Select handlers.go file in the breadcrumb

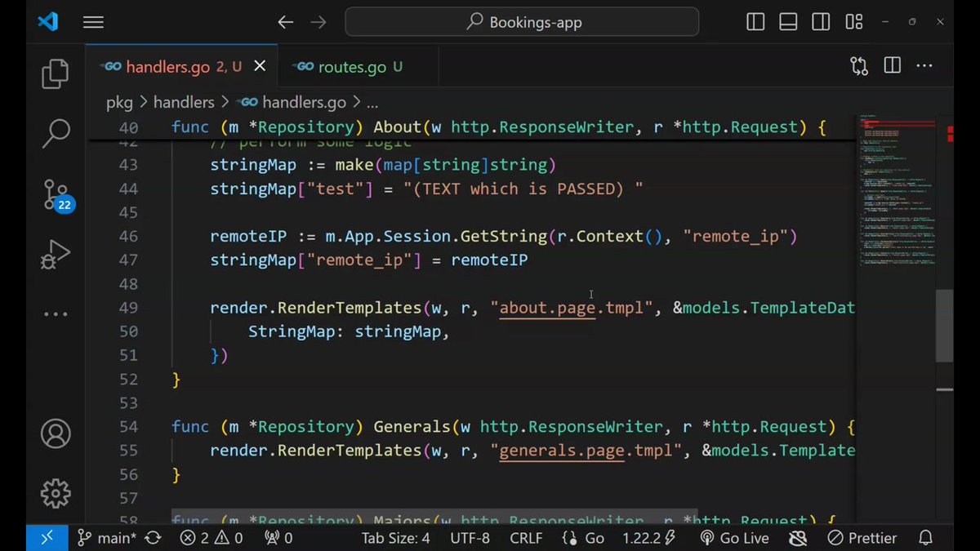point(293,102)
